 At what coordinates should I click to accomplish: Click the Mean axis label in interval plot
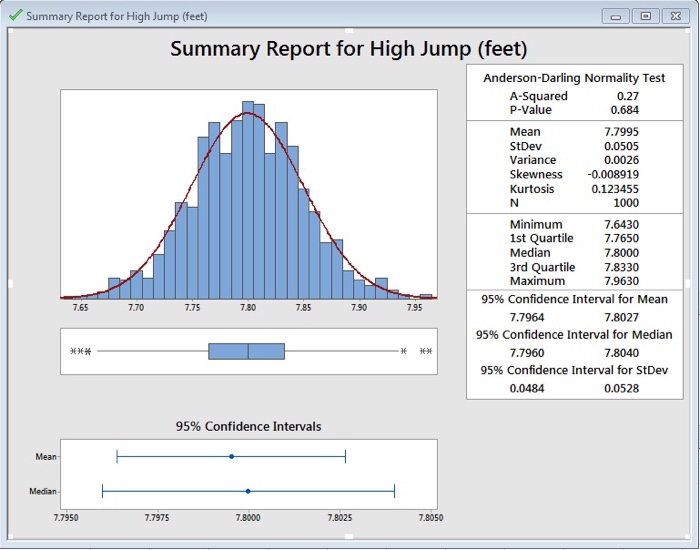point(45,456)
